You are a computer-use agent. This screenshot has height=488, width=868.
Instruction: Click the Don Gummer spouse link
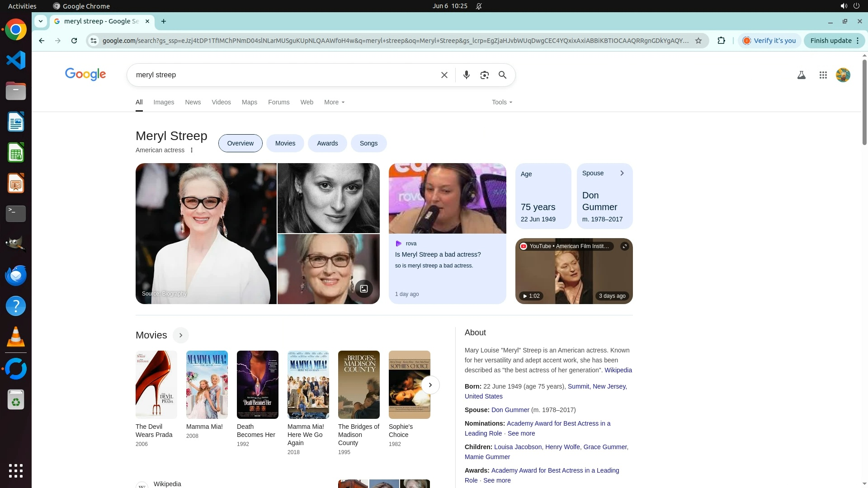click(x=510, y=410)
